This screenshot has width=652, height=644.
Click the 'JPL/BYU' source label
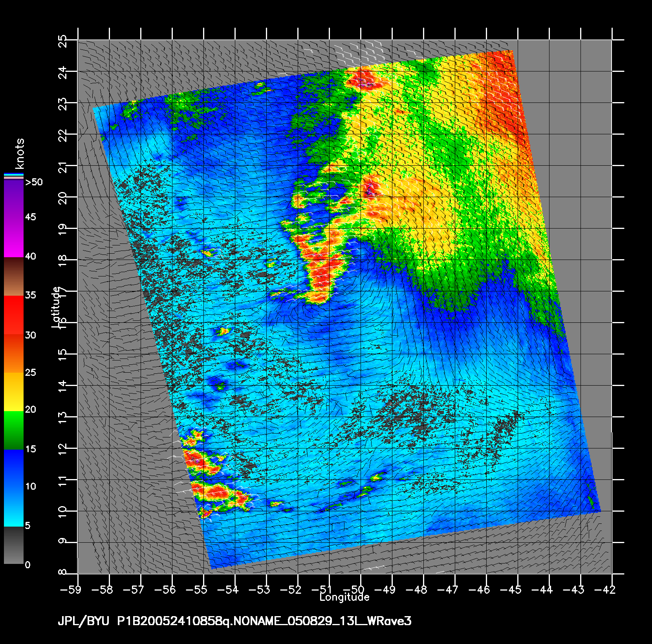click(x=84, y=622)
